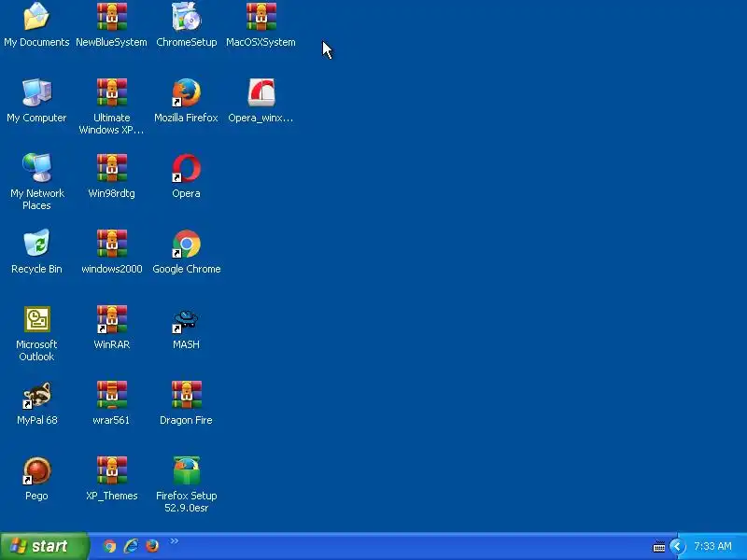Show hidden tray icons arrow
The height and width of the screenshot is (560, 747).
[677, 546]
